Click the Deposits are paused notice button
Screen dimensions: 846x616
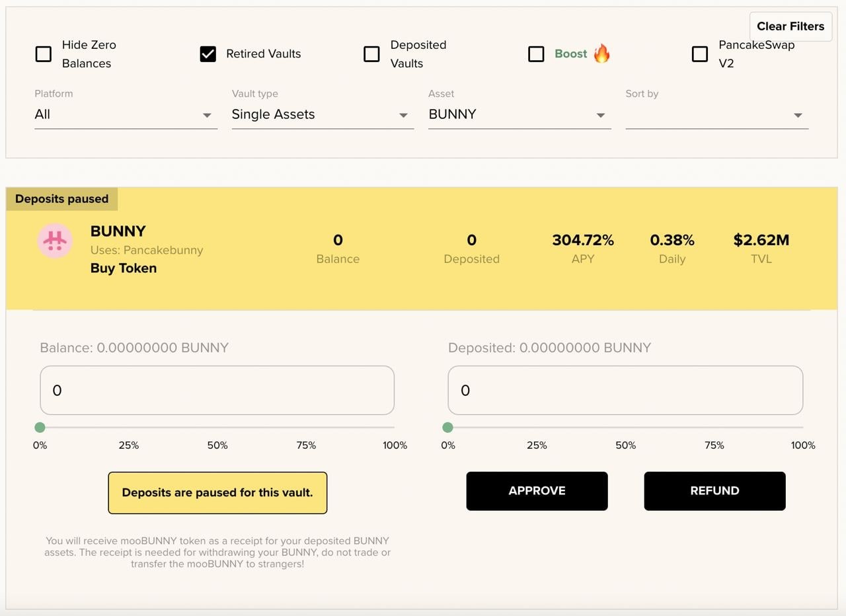pyautogui.click(x=217, y=492)
